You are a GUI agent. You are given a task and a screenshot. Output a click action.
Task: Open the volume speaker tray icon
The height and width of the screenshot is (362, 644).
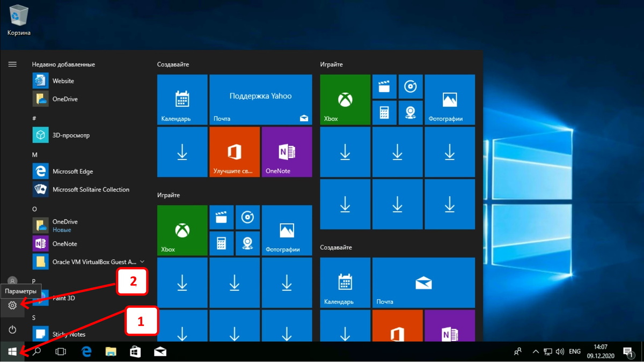(x=560, y=352)
